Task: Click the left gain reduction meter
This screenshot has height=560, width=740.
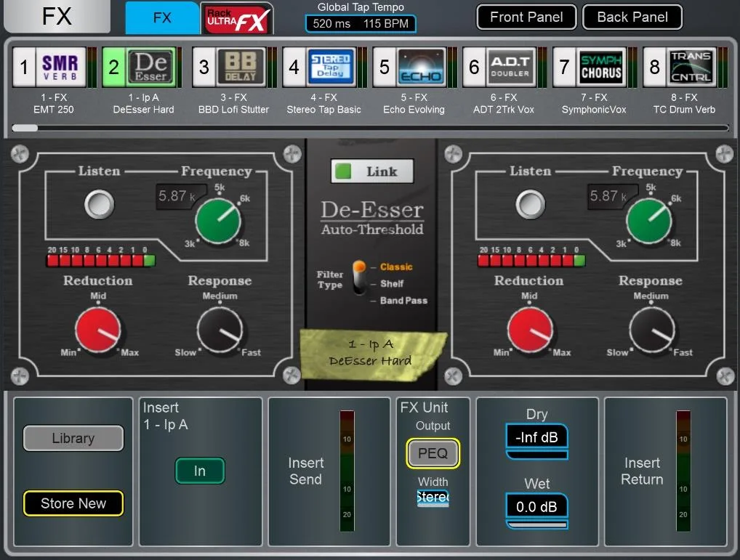Action: coord(100,260)
